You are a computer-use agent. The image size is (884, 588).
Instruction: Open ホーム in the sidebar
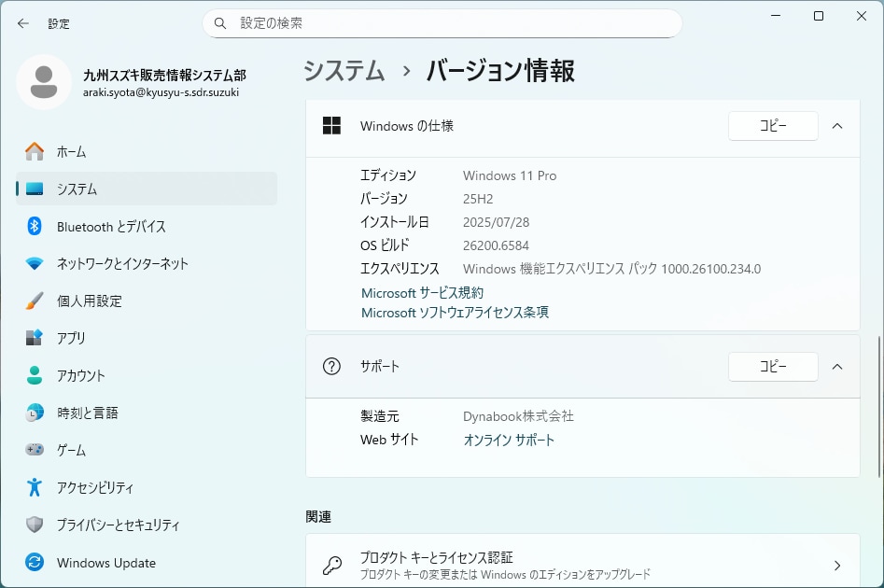point(147,151)
